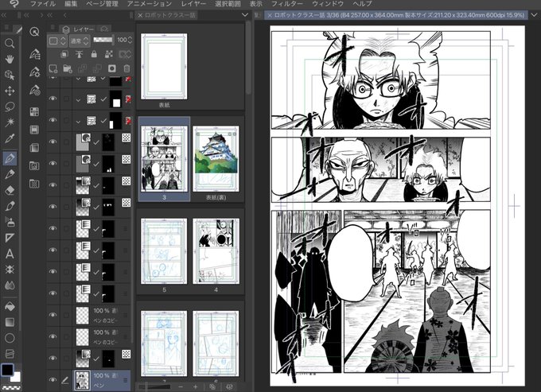Click the Set as reference layer lighthouse icon
This screenshot has height=392, width=541.
click(79, 54)
